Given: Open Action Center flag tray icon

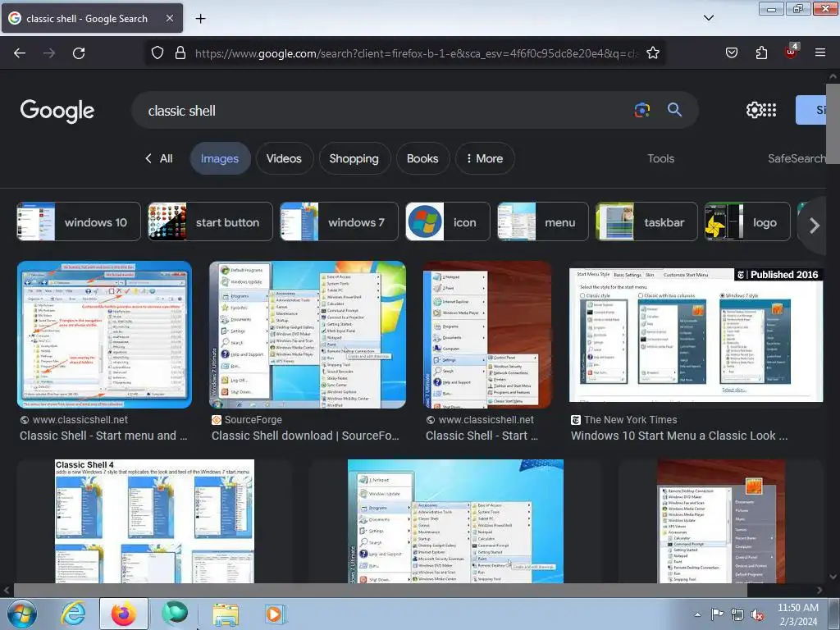Looking at the screenshot, I should (717, 614).
